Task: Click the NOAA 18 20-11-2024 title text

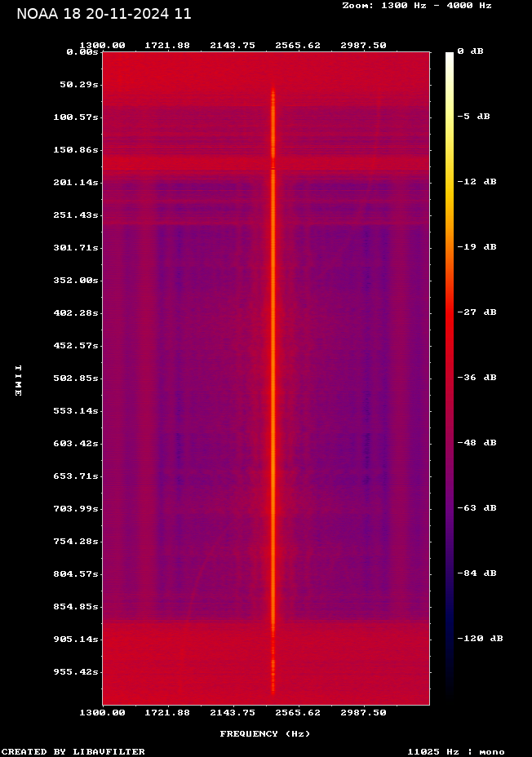Action: 104,14
